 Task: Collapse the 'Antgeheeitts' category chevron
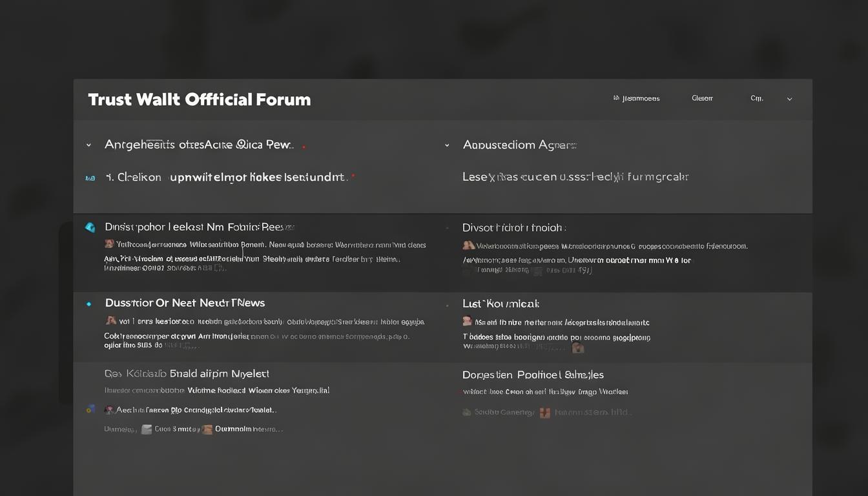coord(88,145)
